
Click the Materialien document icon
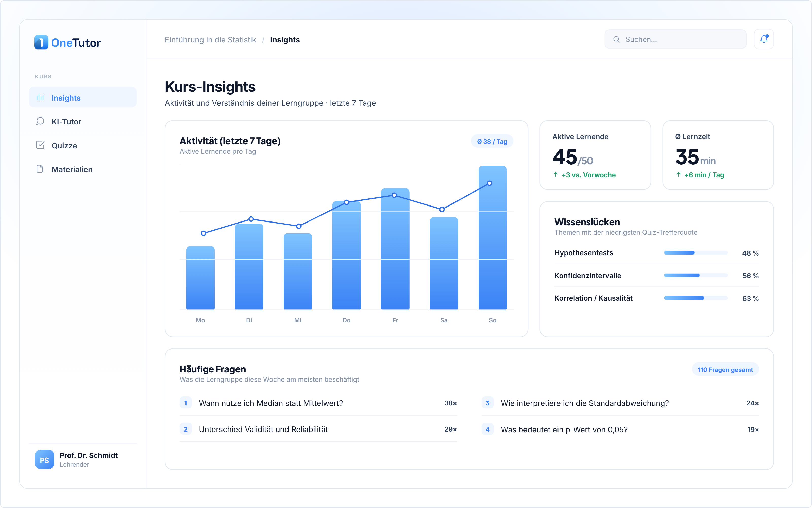40,169
